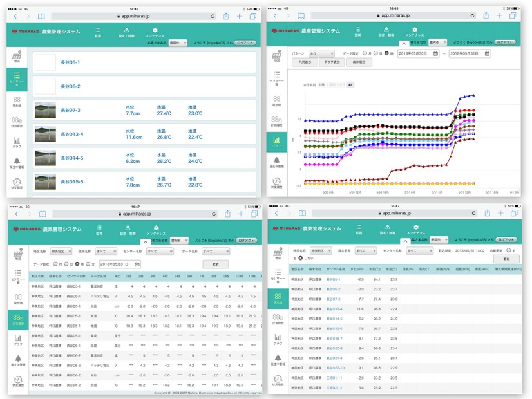Open state change history icon in sensor list screen sidebar
The image size is (532, 399).
(17, 183)
